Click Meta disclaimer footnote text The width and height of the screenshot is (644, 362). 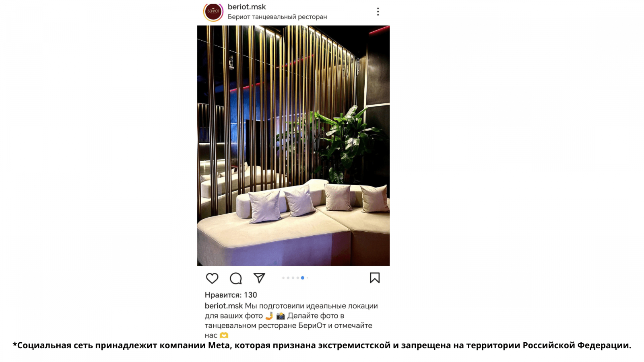click(322, 345)
